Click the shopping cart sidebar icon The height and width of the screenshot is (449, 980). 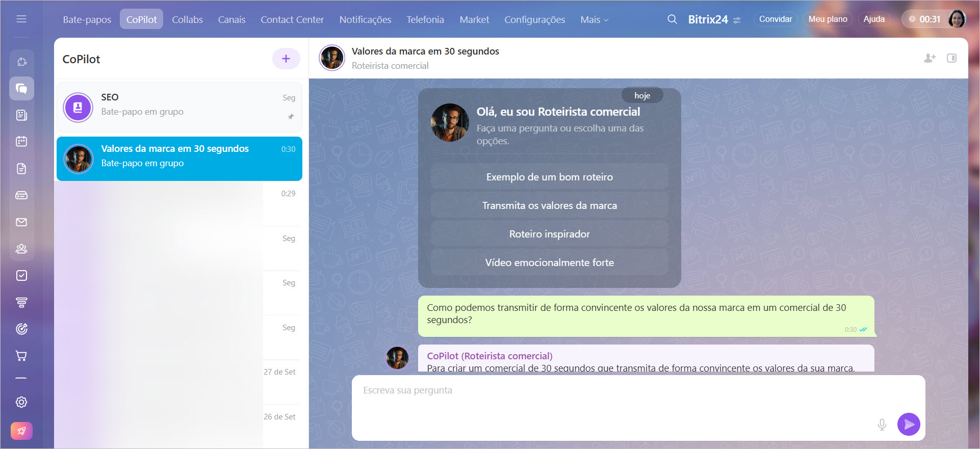[x=21, y=356]
